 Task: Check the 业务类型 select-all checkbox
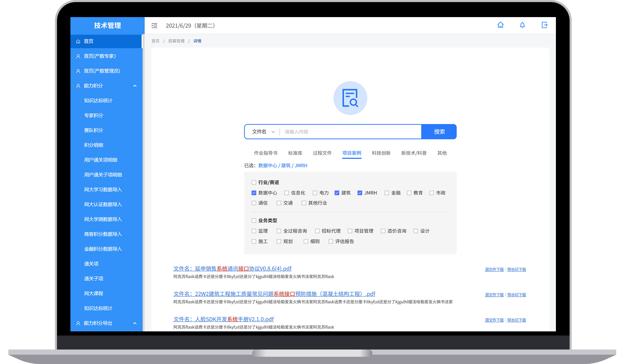[x=254, y=221]
